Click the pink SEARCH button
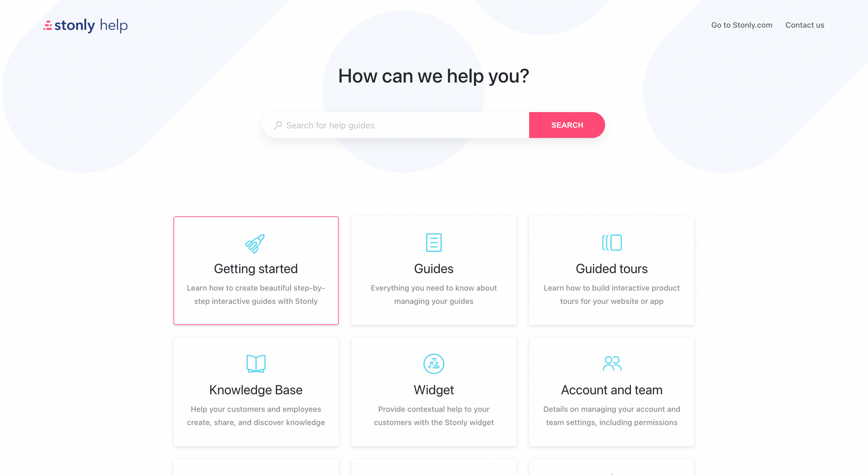Image resolution: width=868 pixels, height=475 pixels. point(566,125)
